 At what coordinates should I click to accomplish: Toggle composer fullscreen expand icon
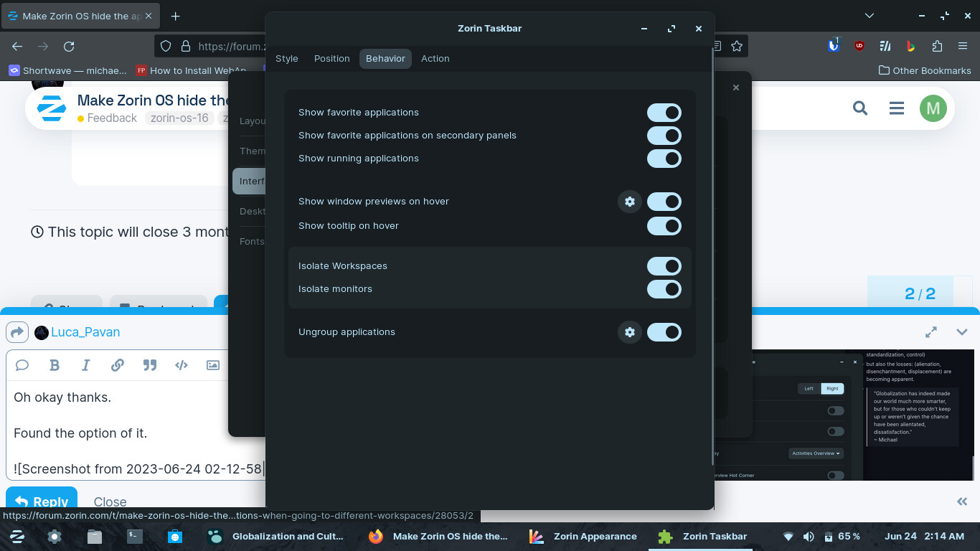pos(931,332)
